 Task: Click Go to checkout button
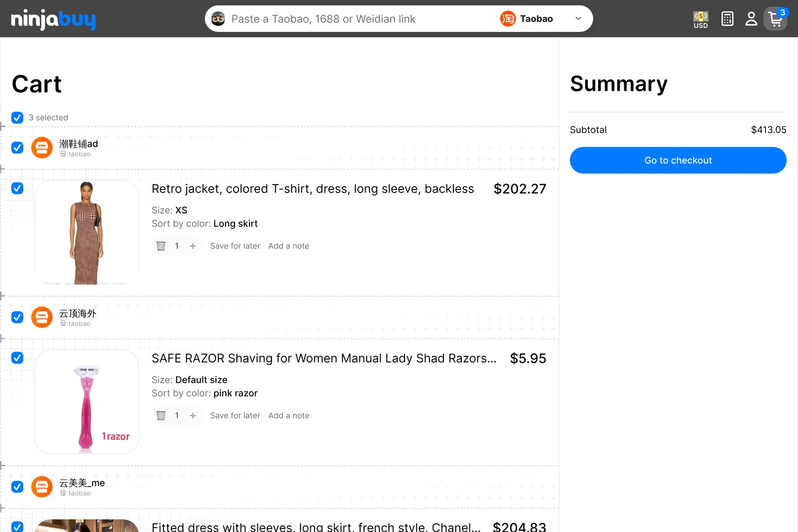(x=678, y=160)
